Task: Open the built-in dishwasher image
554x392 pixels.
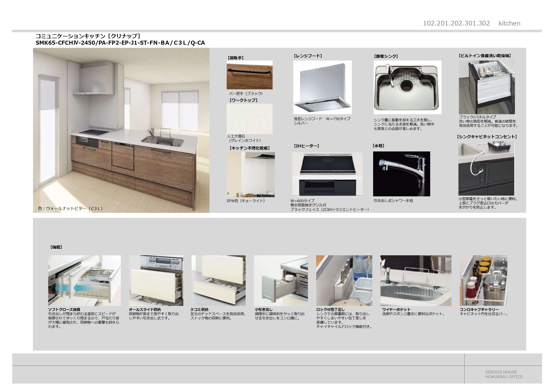Action: (487, 87)
